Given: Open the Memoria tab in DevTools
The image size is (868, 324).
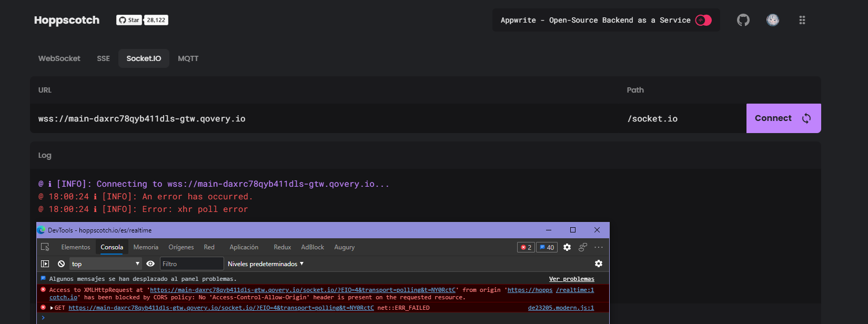Looking at the screenshot, I should pos(146,247).
